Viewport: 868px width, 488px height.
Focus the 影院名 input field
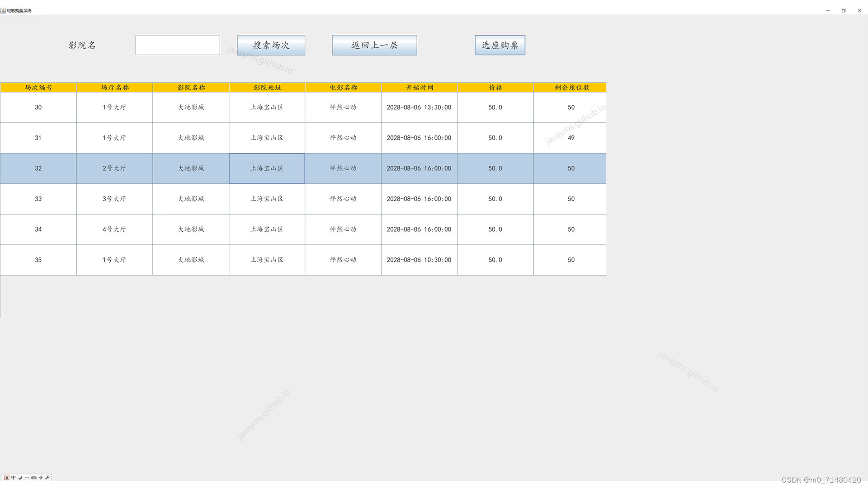[x=178, y=45]
